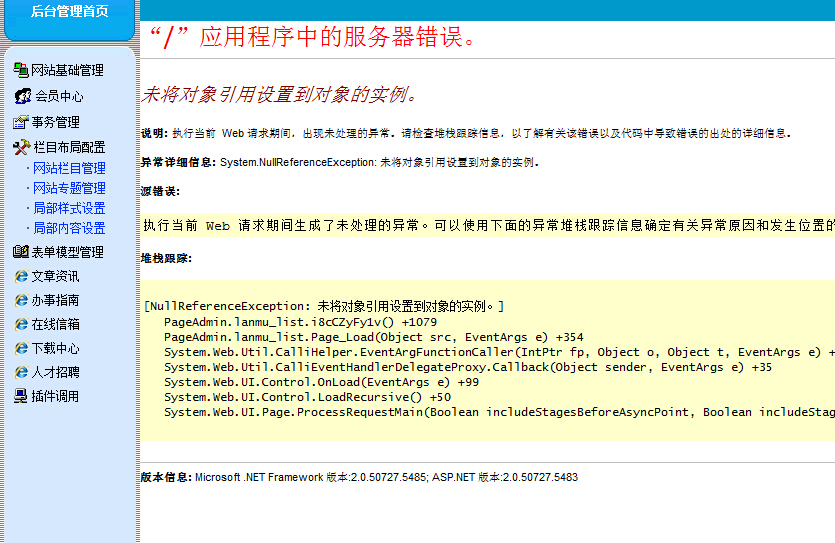Go to 后台管理首页 header button
Viewport: 835px width, 543px height.
pos(68,13)
